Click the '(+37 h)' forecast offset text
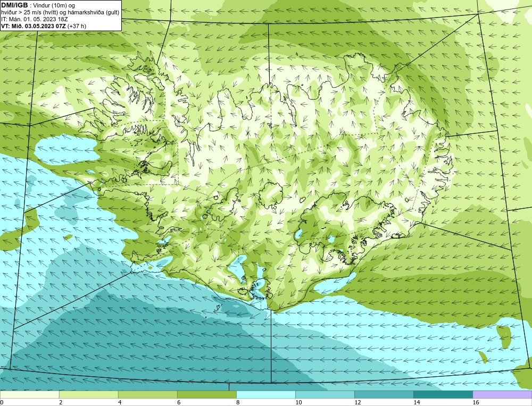The height and width of the screenshot is (406, 532). point(77,26)
